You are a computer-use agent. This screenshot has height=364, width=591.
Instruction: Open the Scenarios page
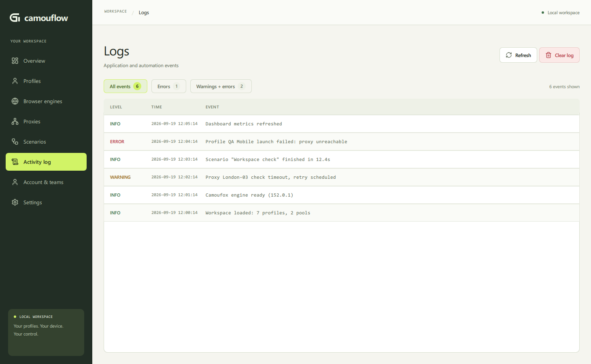(46, 142)
